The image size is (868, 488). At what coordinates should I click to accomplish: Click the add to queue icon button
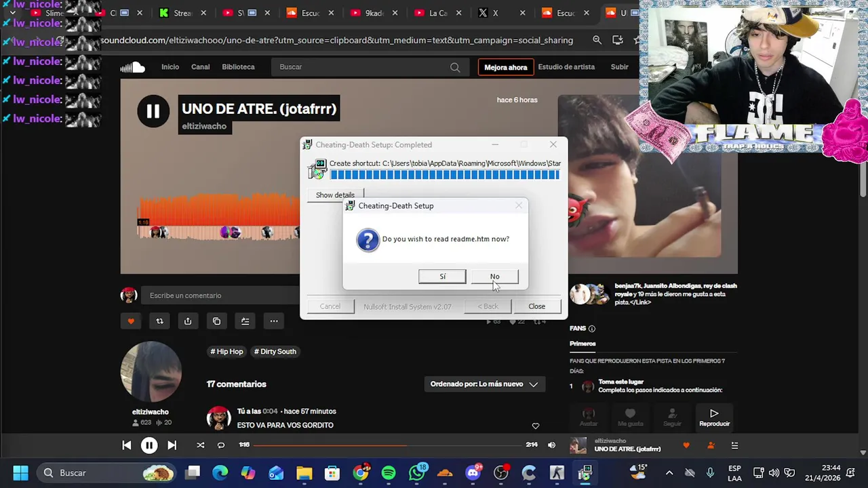(x=245, y=321)
